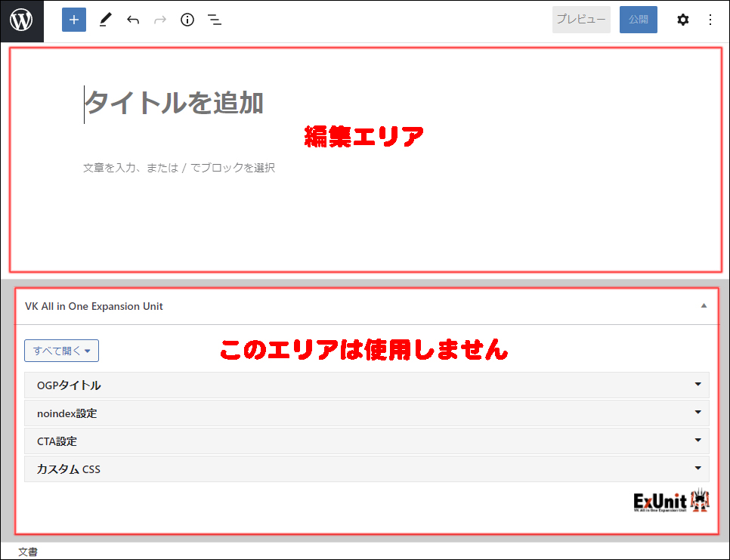Open the すべて開く dropdown

coord(61,351)
